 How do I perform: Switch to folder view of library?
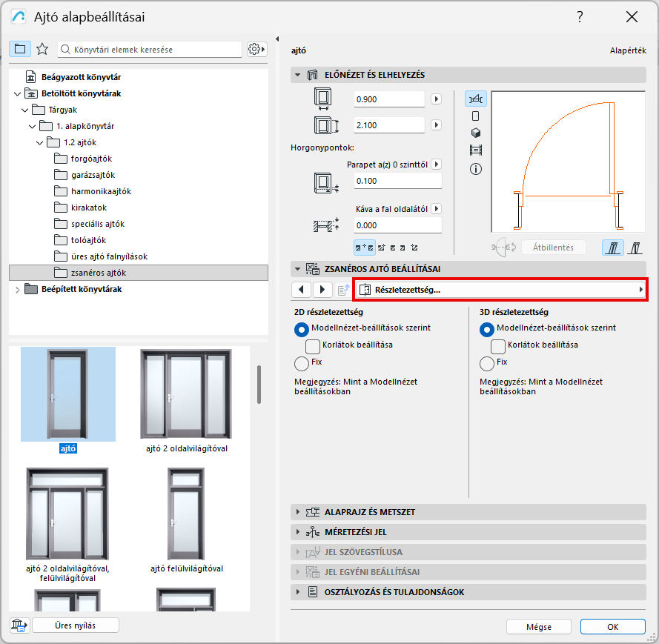pos(20,49)
